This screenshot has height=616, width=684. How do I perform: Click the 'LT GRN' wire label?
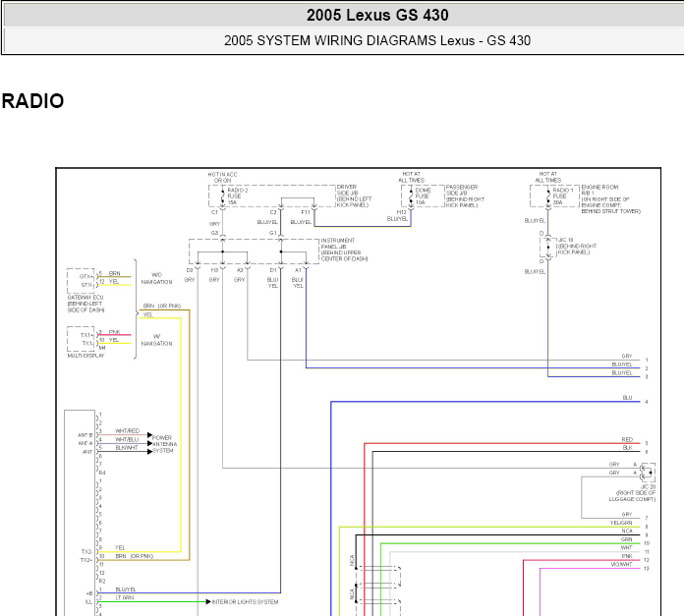(x=125, y=597)
